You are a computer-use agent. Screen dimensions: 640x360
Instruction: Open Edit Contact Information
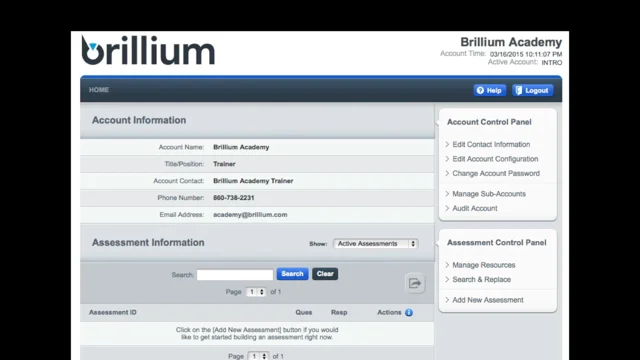(491, 144)
